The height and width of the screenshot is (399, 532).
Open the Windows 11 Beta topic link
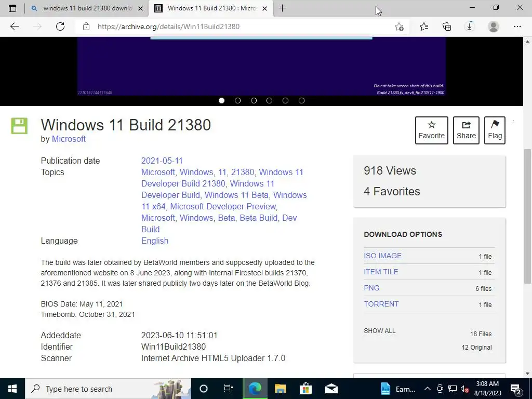click(x=236, y=195)
